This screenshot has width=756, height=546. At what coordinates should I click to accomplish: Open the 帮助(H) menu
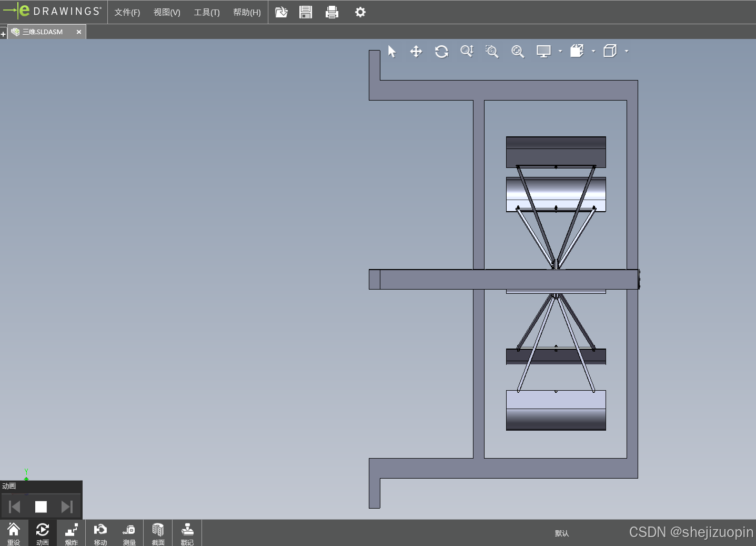coord(247,12)
